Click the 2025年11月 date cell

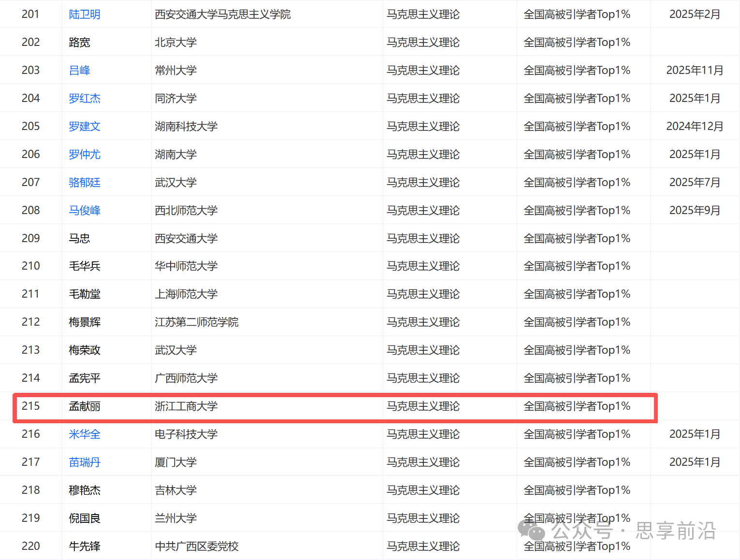click(x=695, y=71)
